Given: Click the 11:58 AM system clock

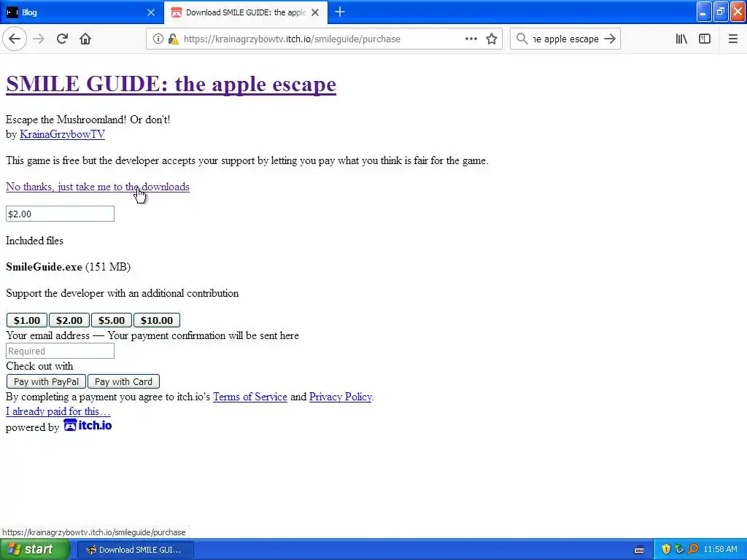Looking at the screenshot, I should pos(720,550).
